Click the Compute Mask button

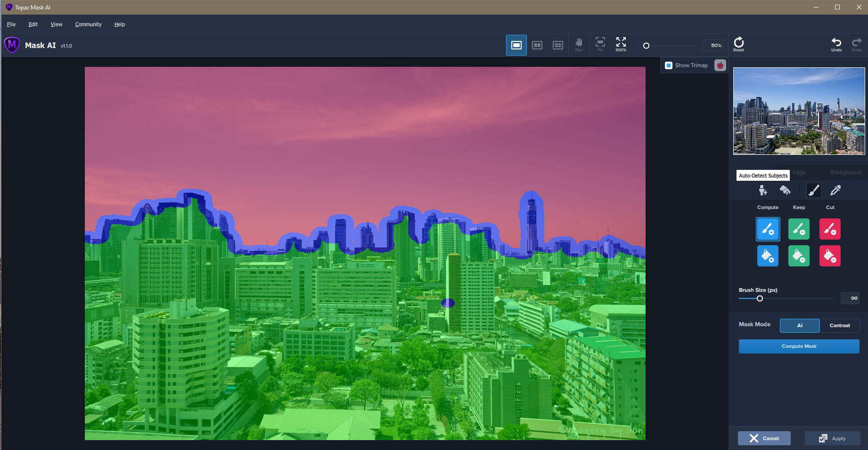[x=799, y=346]
